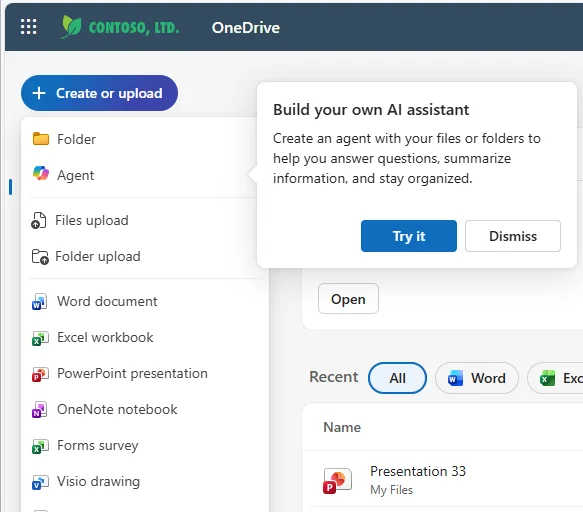Click the Files upload icon

pos(39,220)
